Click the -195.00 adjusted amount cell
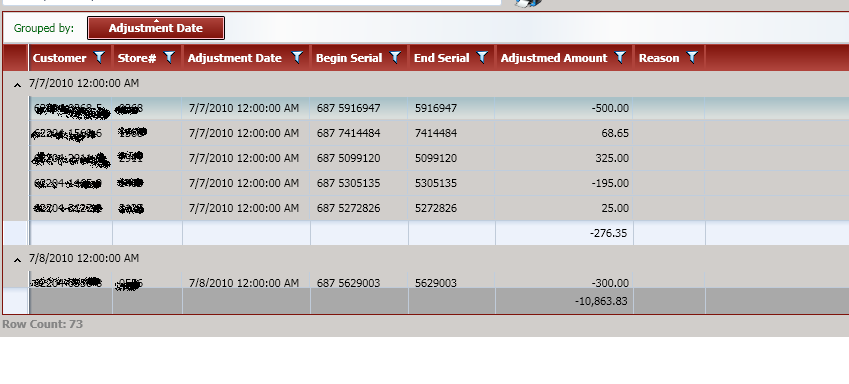Image resolution: width=849 pixels, height=384 pixels. [564, 183]
